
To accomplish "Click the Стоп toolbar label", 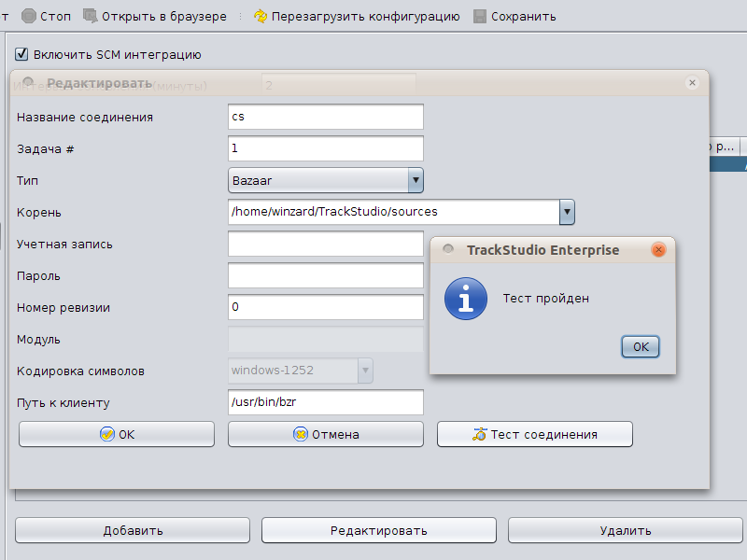I will pos(55,17).
